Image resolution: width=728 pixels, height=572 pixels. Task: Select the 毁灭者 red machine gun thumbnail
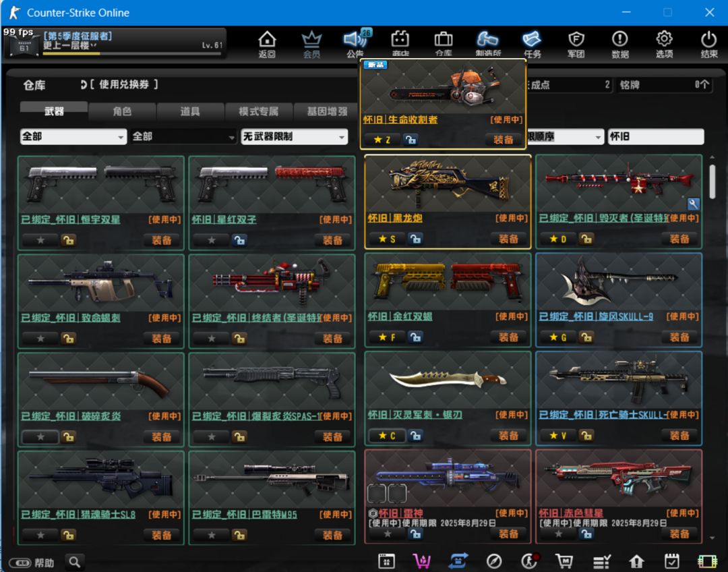point(618,184)
